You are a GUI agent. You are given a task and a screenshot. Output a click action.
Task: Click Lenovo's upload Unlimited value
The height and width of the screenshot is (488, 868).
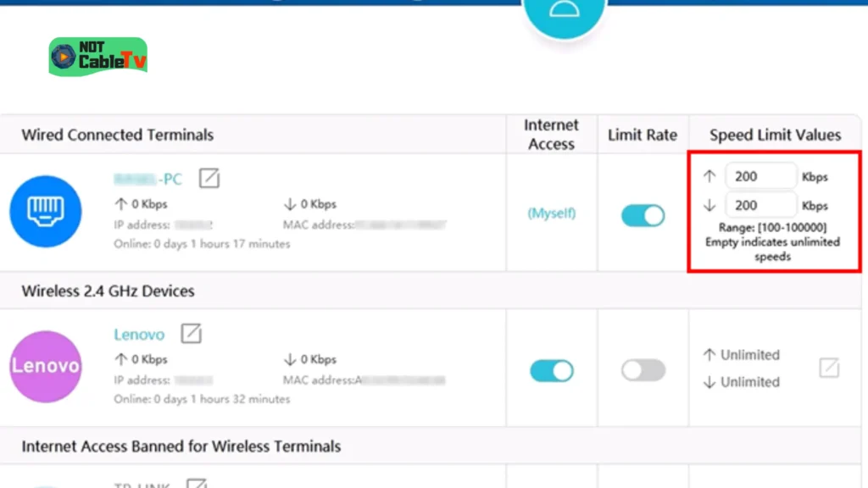(749, 355)
